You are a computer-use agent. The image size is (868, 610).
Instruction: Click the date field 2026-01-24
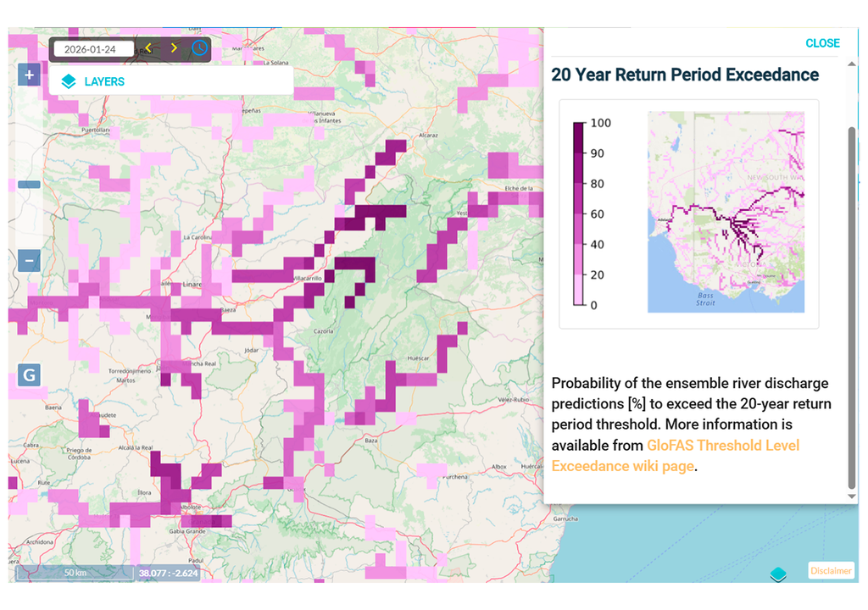point(93,49)
